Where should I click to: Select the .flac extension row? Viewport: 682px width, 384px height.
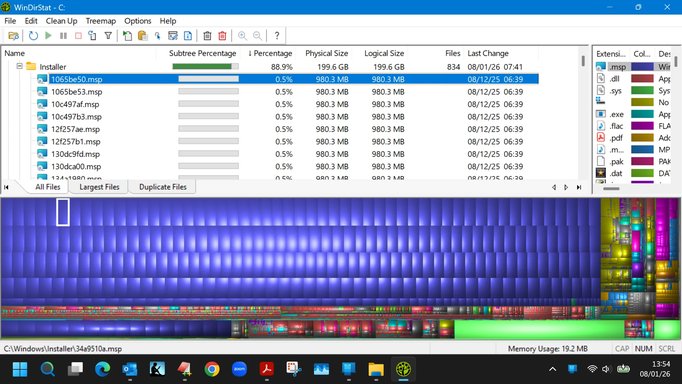click(x=633, y=126)
